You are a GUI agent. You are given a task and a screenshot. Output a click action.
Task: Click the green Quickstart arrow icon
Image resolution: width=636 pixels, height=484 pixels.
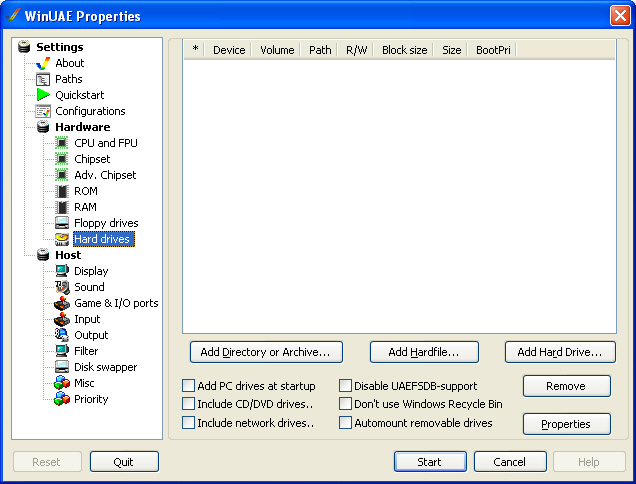pyautogui.click(x=43, y=95)
